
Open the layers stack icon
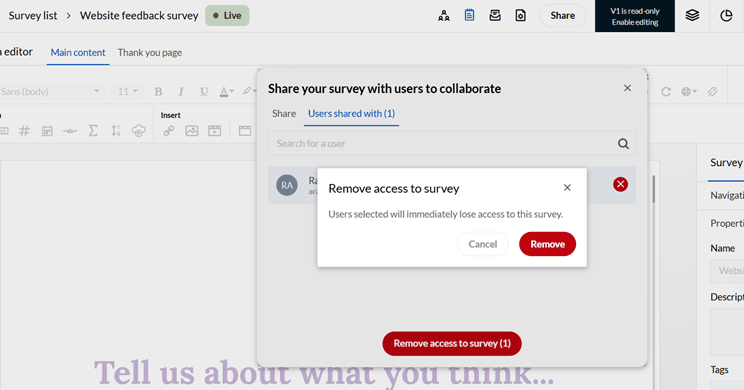692,16
